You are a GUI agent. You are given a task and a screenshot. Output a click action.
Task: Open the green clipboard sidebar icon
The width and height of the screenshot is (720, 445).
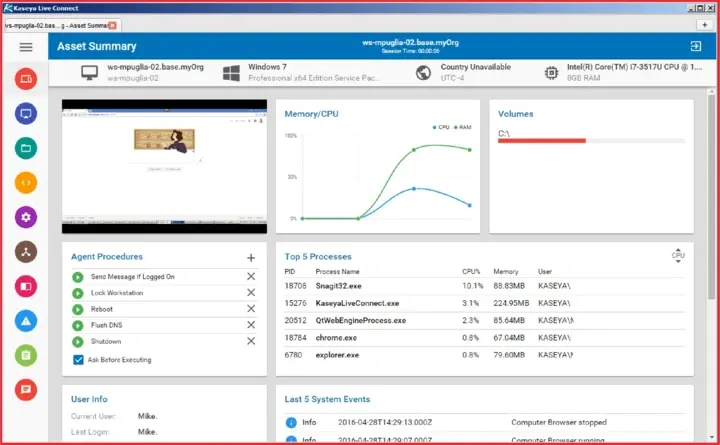[26, 355]
